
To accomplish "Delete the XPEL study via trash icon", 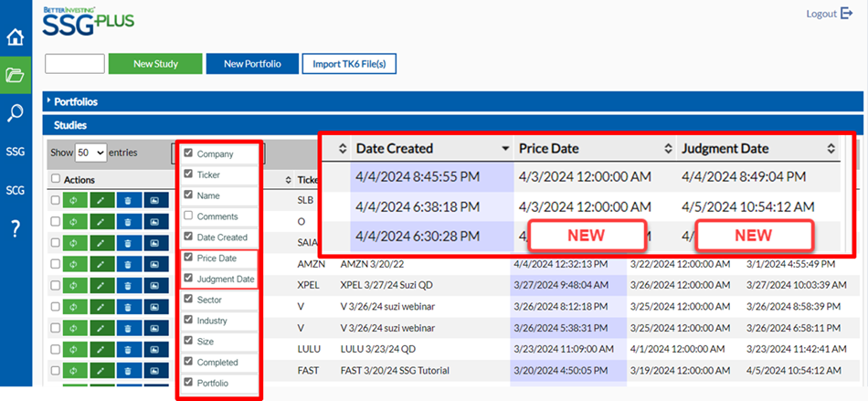I will pos(129,285).
